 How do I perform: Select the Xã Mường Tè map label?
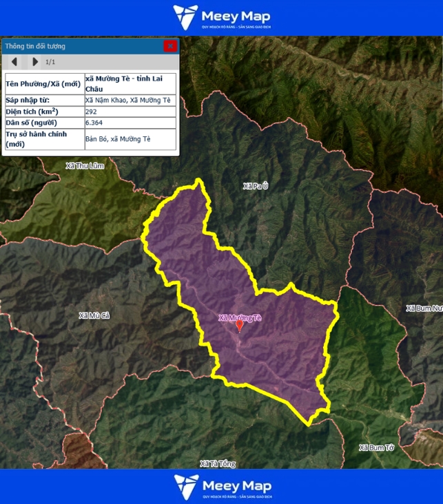(240, 317)
